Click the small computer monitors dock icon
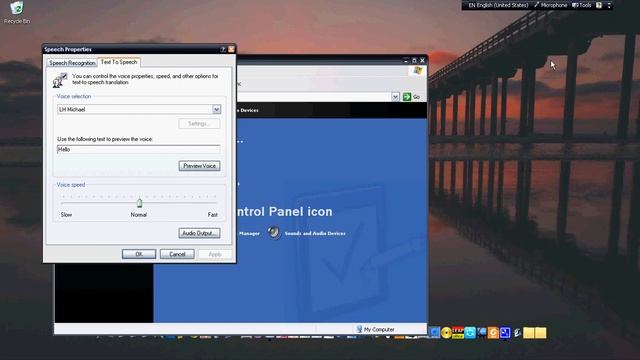The image size is (640, 360). pyautogui.click(x=482, y=333)
